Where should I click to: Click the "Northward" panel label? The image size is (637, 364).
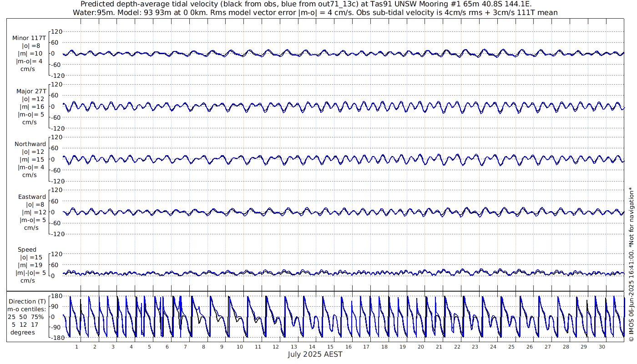pyautogui.click(x=30, y=144)
